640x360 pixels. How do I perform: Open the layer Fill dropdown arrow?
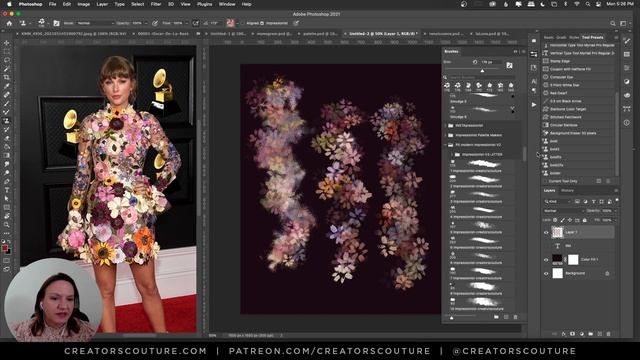(x=615, y=220)
